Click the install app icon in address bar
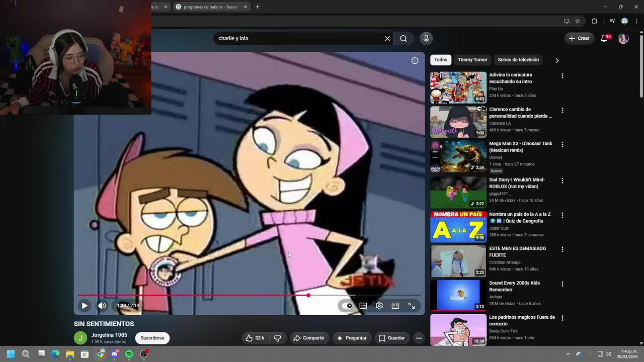The image size is (644, 362). pyautogui.click(x=567, y=21)
